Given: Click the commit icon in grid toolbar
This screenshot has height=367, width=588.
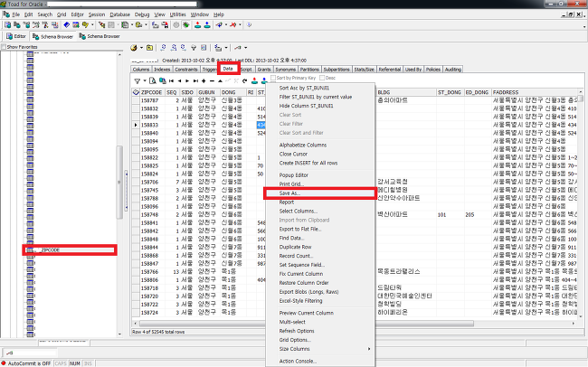Looking at the screenshot, I should click(x=254, y=80).
